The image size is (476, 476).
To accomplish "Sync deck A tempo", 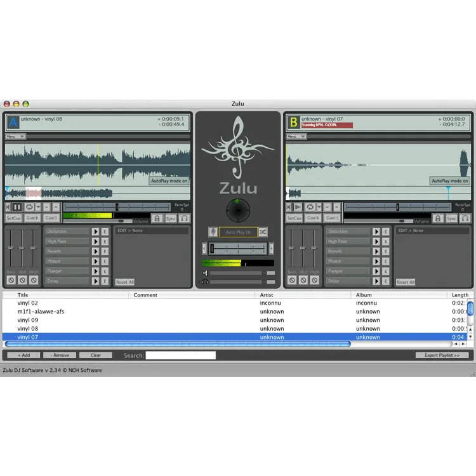I will coord(171,218).
